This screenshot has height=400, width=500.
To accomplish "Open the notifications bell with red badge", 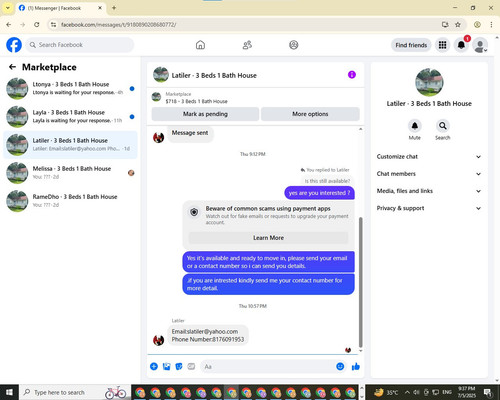I will [x=461, y=45].
